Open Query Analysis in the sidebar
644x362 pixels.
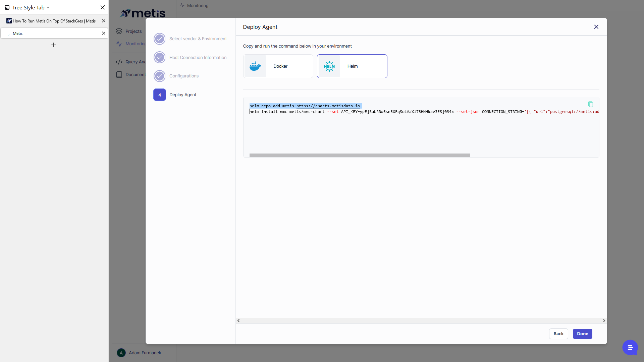pyautogui.click(x=136, y=62)
